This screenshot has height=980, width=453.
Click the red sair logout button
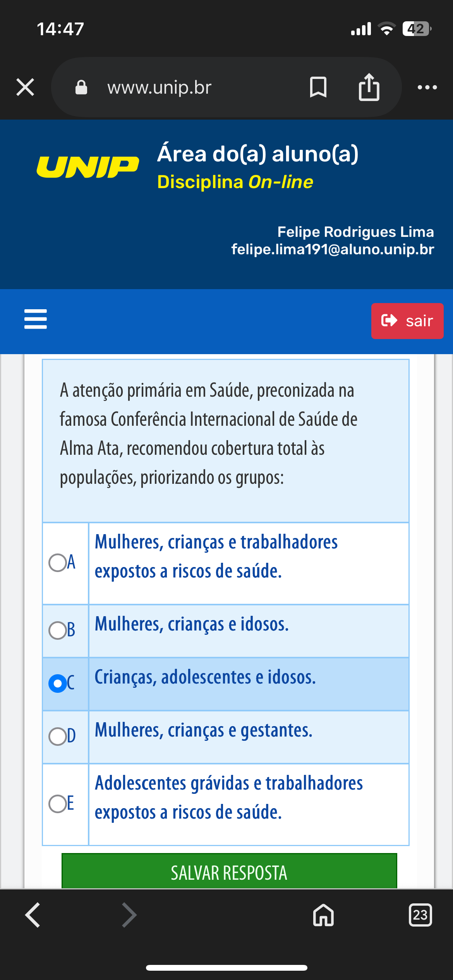(407, 321)
